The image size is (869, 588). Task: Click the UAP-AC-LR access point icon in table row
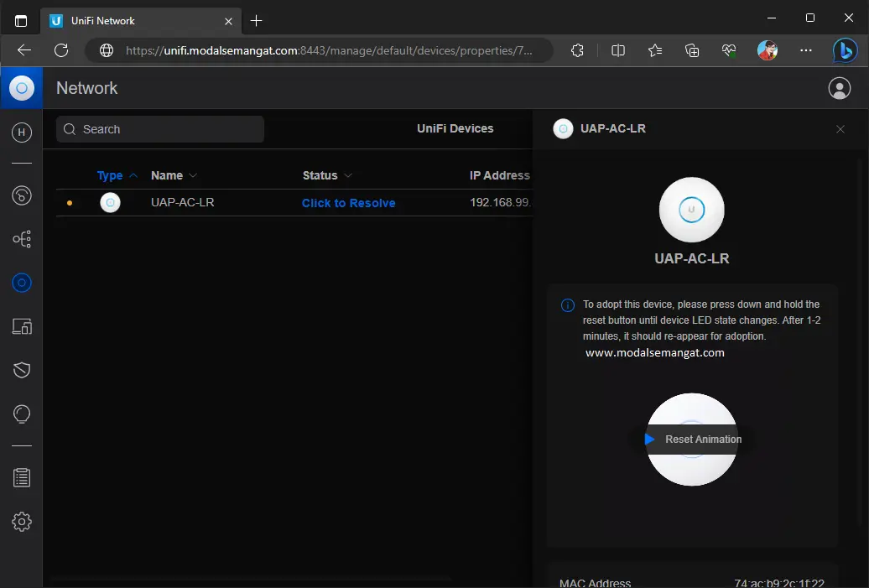pyautogui.click(x=110, y=202)
